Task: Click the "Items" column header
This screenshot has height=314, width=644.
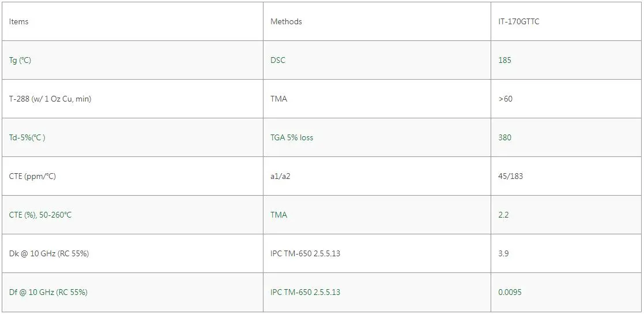Action: 19,21
